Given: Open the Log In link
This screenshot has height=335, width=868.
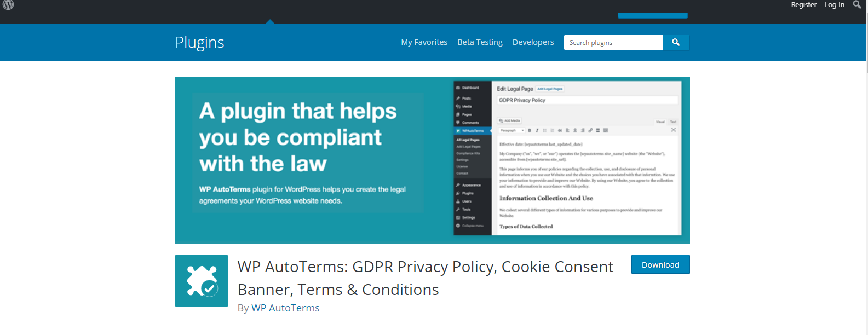Looking at the screenshot, I should [835, 4].
